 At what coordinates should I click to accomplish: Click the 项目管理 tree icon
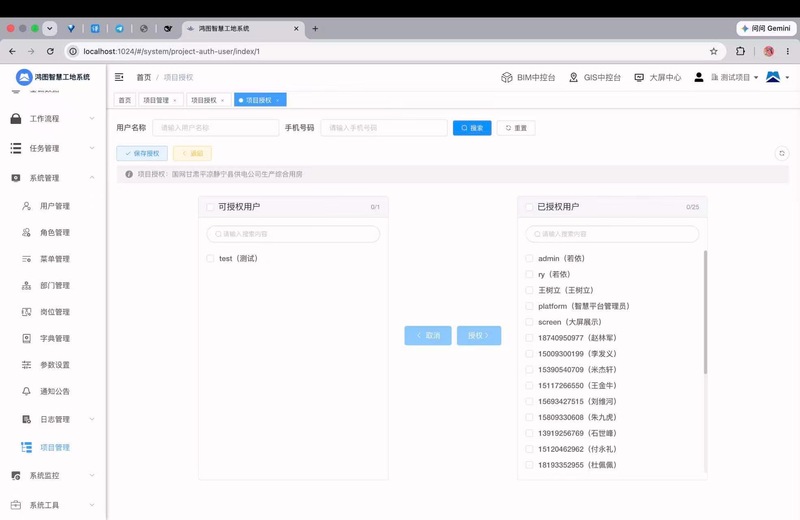(x=27, y=447)
